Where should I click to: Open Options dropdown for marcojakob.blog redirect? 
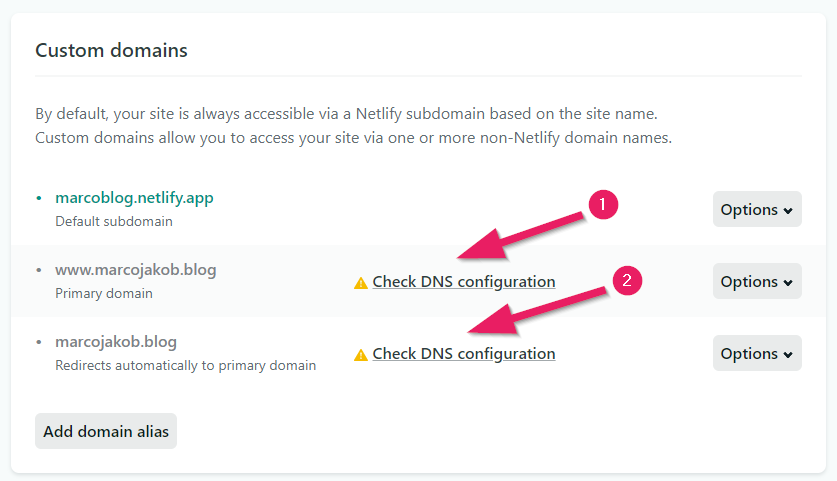(757, 353)
